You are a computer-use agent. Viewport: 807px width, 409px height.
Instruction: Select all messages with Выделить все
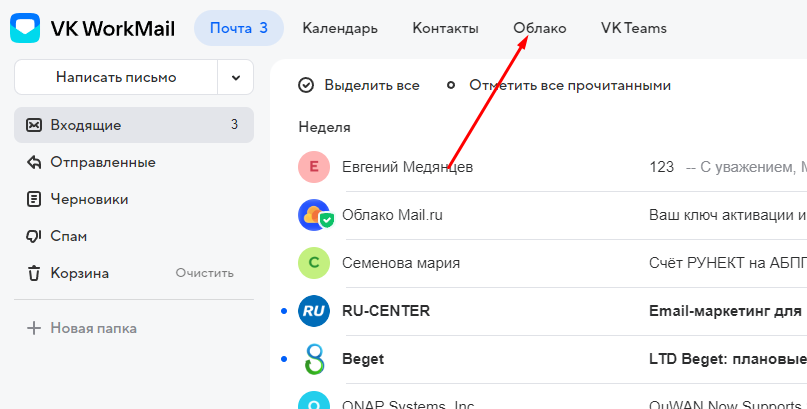click(359, 86)
